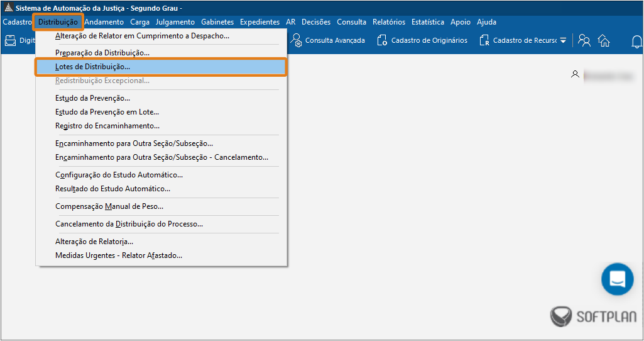Select Encaminhamento para Outra Seção/Subseção
This screenshot has width=644, height=341.
click(161, 143)
